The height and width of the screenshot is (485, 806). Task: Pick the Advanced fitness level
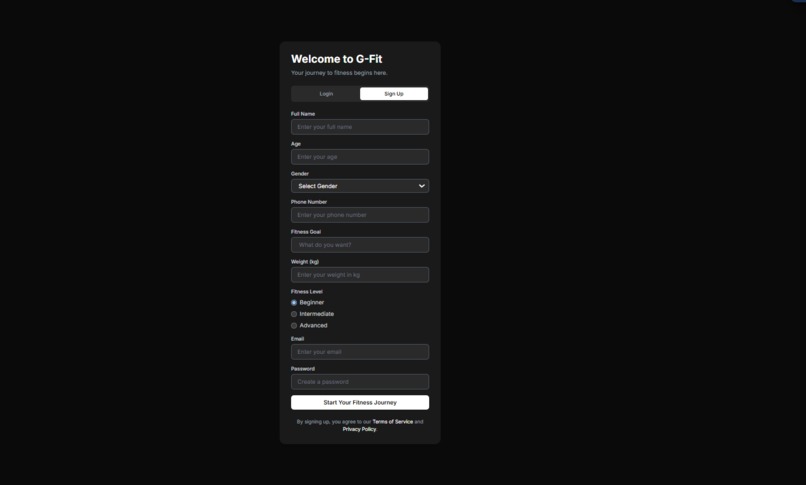coord(294,326)
